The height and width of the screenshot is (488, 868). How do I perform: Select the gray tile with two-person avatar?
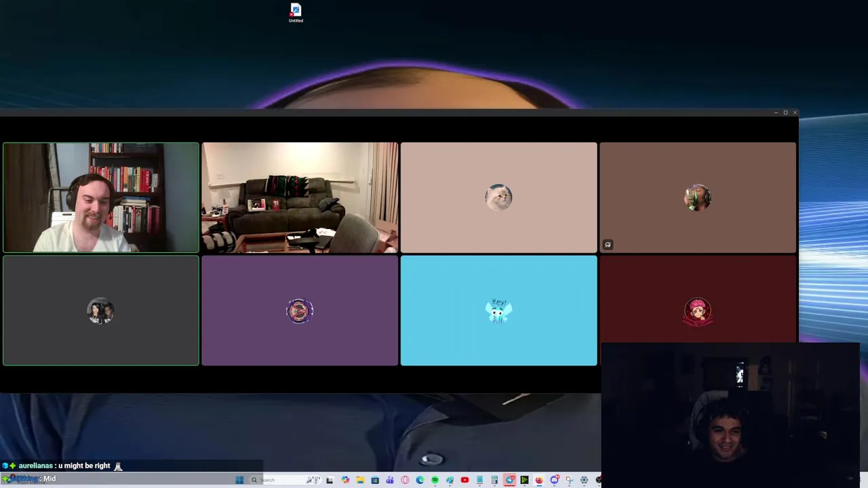[101, 310]
